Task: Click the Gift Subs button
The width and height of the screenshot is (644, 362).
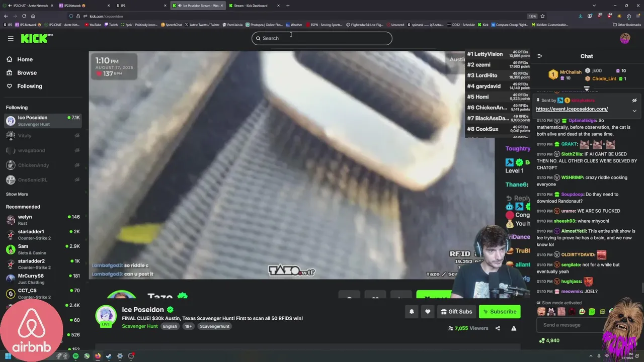Action: [456, 312]
